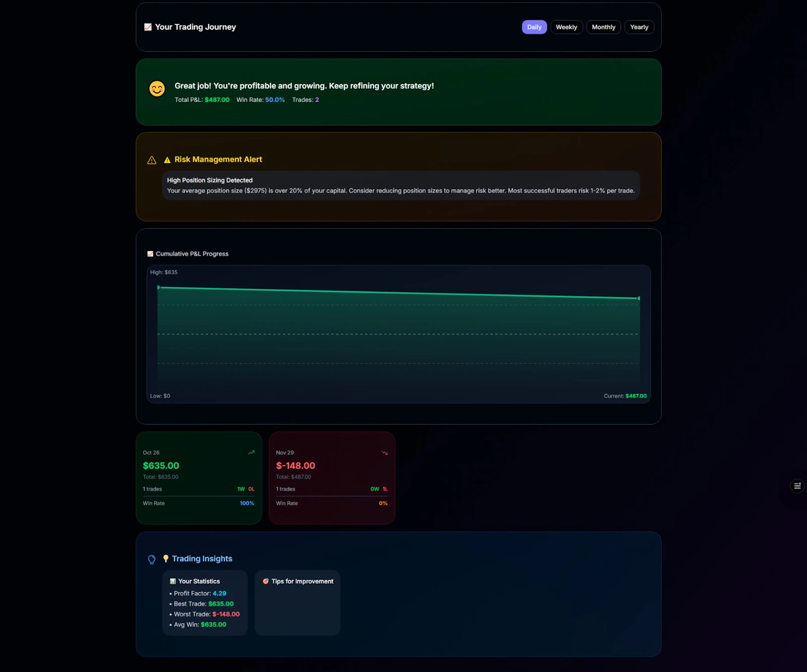Click the outlined warning triangle icon

click(152, 160)
